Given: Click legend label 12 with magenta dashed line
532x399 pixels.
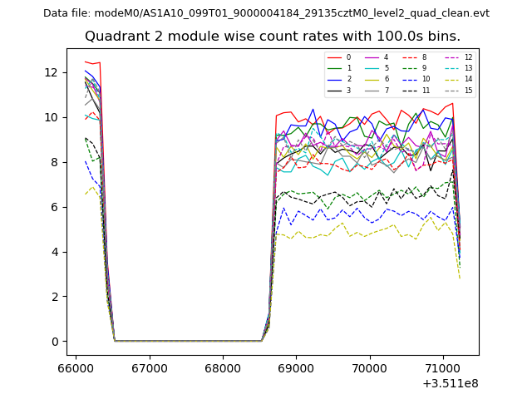Looking at the screenshot, I should pos(468,57).
